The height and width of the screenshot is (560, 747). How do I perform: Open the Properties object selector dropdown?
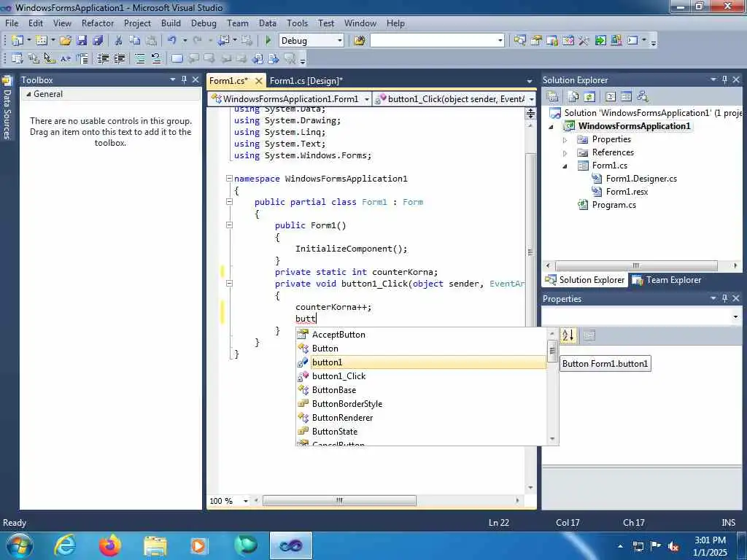point(735,316)
